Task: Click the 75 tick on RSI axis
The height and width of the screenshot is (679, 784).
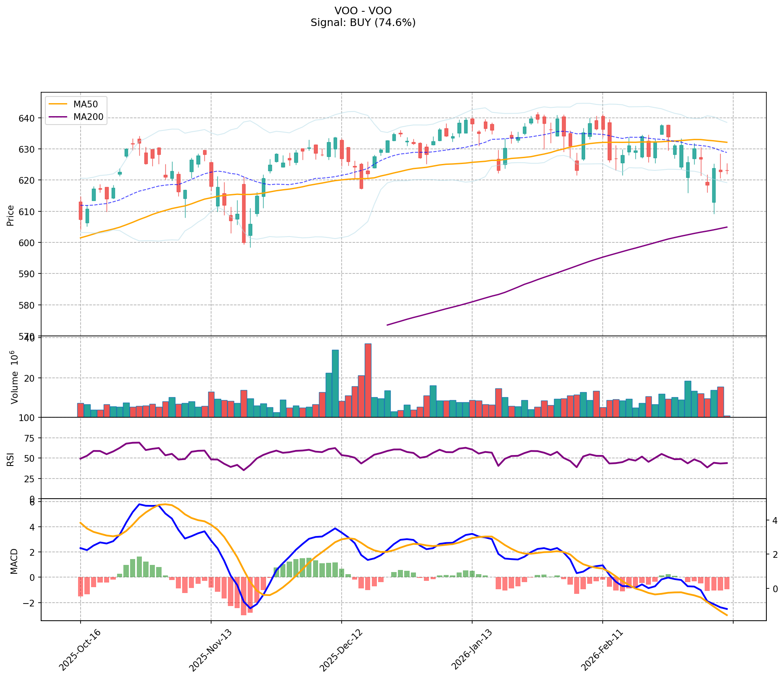Action: click(30, 438)
